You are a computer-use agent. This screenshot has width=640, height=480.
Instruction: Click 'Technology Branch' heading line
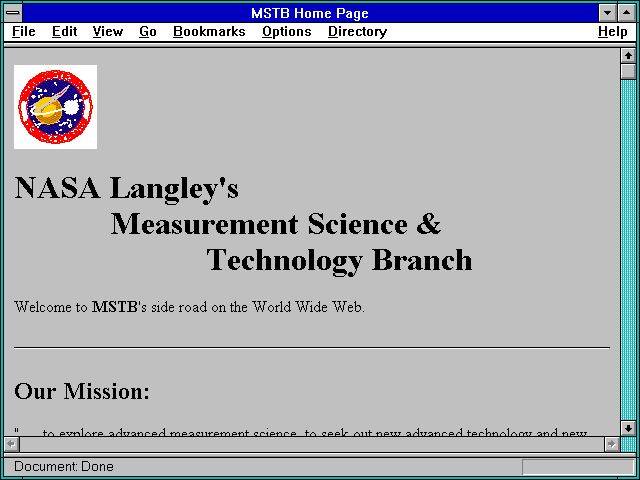tap(340, 260)
